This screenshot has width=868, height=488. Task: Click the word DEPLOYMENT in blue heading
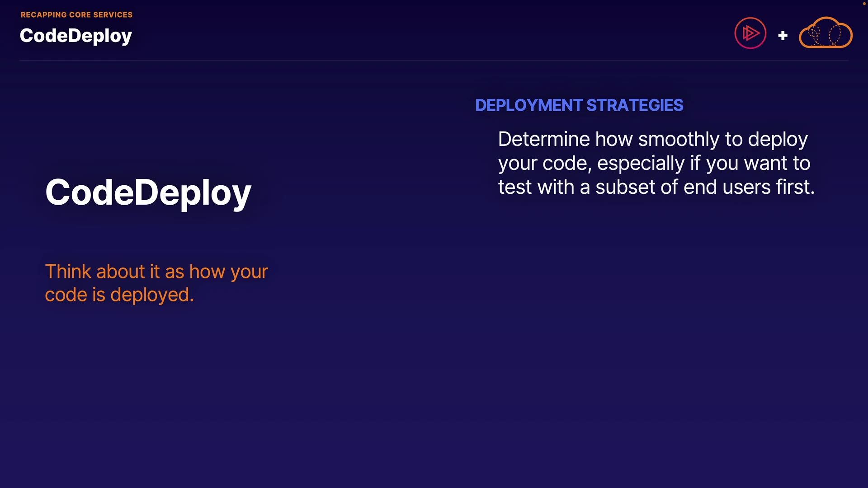tap(528, 105)
